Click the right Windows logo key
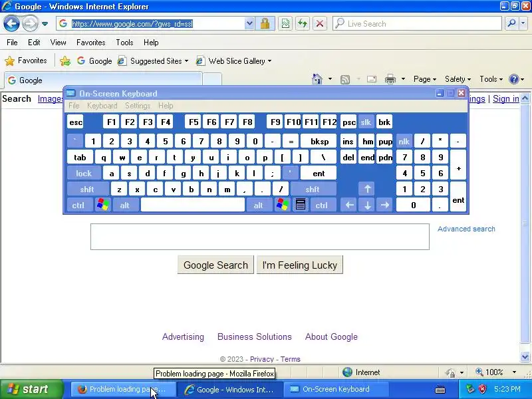The width and height of the screenshot is (532, 399). pyautogui.click(x=282, y=205)
